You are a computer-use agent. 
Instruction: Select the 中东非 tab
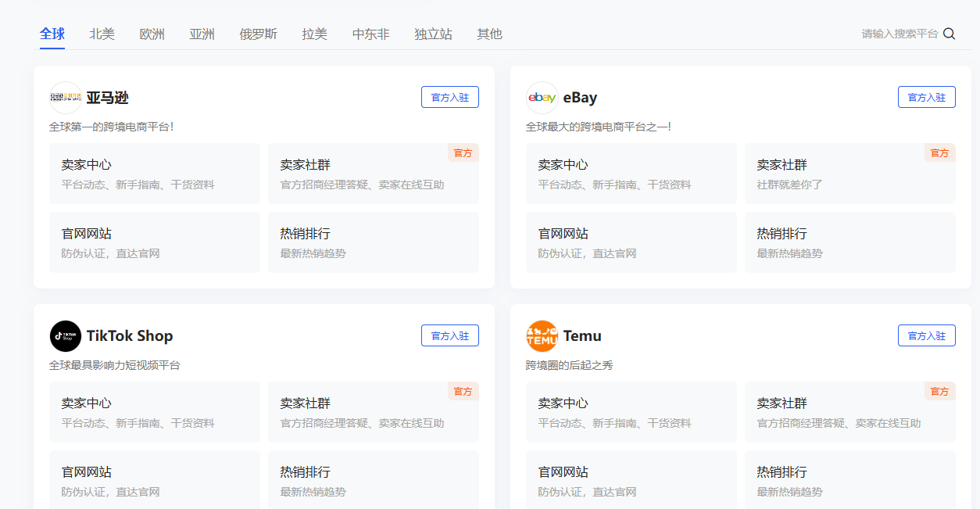coord(370,34)
